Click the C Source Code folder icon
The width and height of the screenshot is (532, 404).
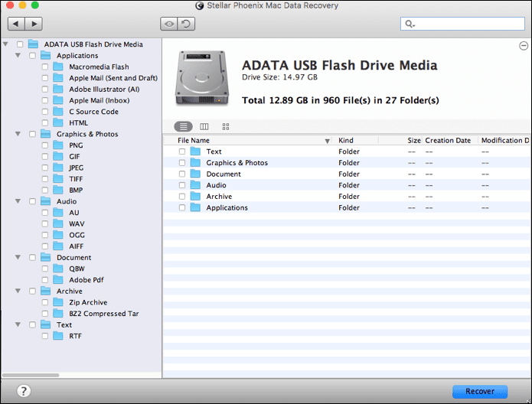(58, 111)
